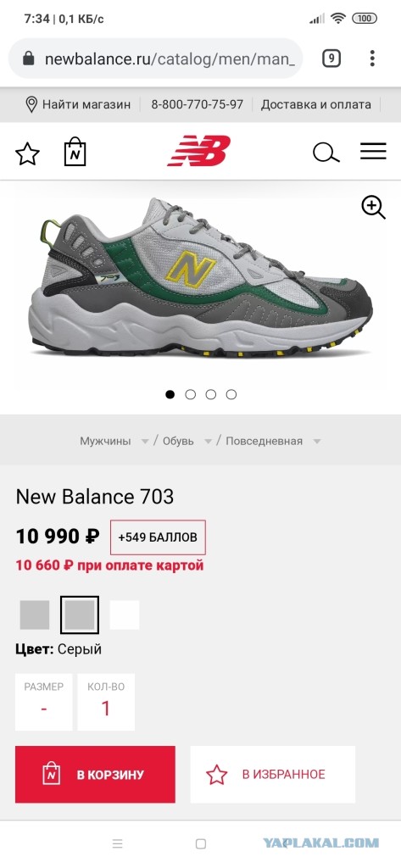Open site search magnifier icon
The image size is (401, 868).
coord(326,153)
